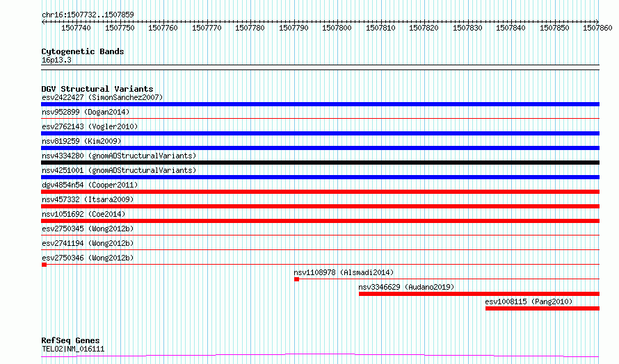This screenshot has height=364, width=619.
Task: Click ruler position 1507780
Action: point(250,28)
